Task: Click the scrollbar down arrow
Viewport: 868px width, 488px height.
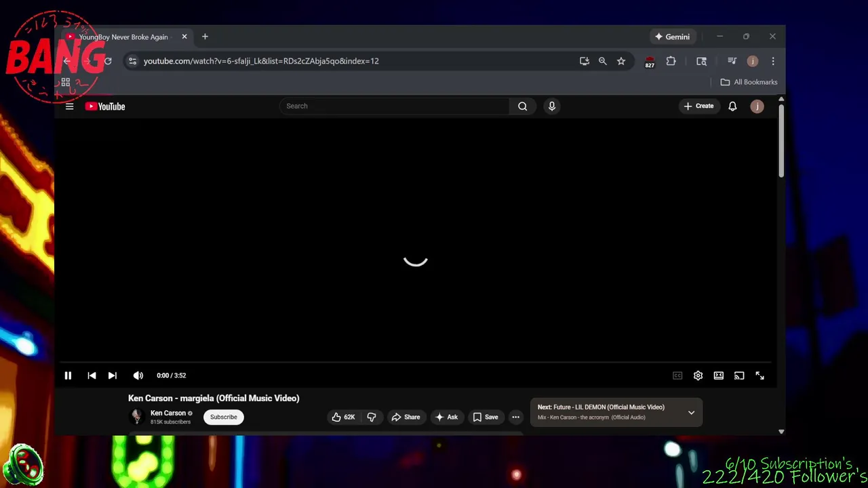Action: point(781,431)
